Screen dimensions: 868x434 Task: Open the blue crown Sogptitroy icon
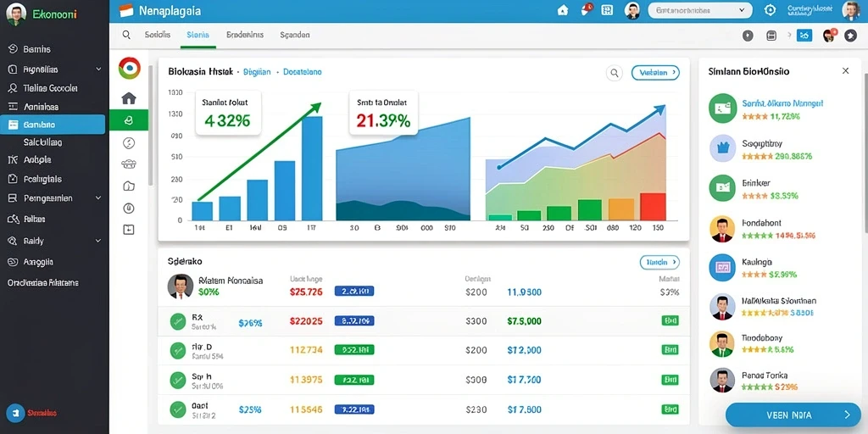722,147
